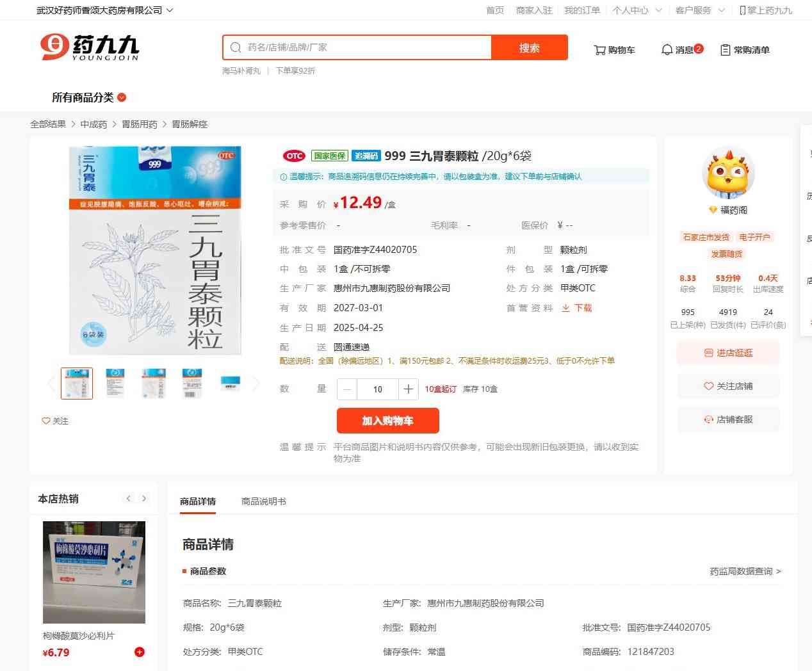
Task: Switch to the 商品说明书 tab
Action: (x=263, y=501)
